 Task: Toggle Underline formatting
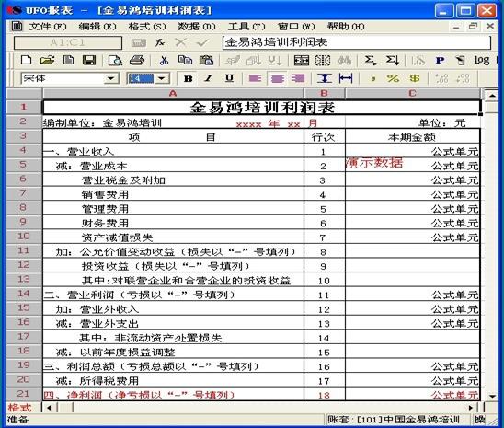229,78
